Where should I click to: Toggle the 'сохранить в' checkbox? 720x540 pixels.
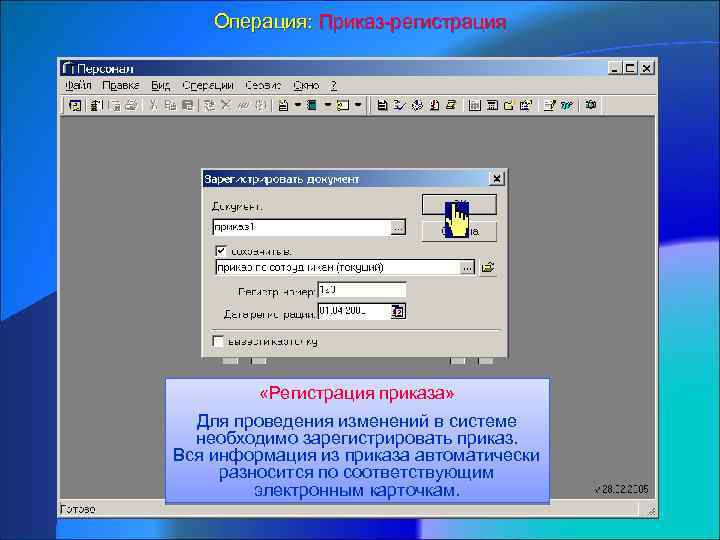tap(221, 251)
